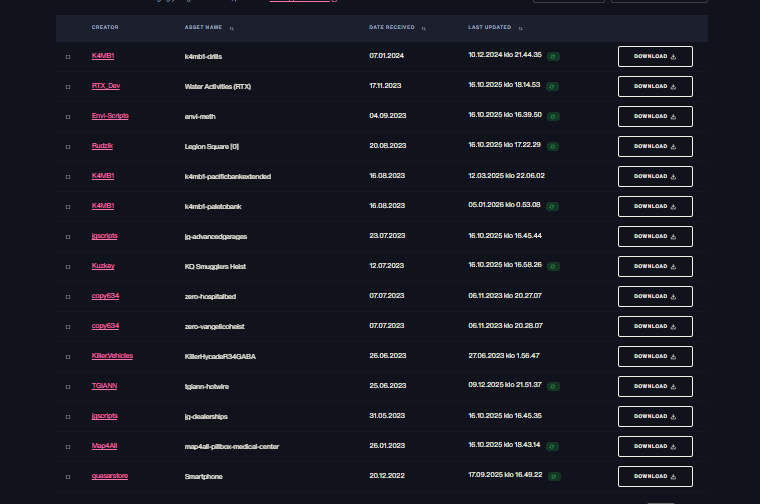760x504 pixels.
Task: Click asset name k4mb1-paletobank
Action: (213, 207)
